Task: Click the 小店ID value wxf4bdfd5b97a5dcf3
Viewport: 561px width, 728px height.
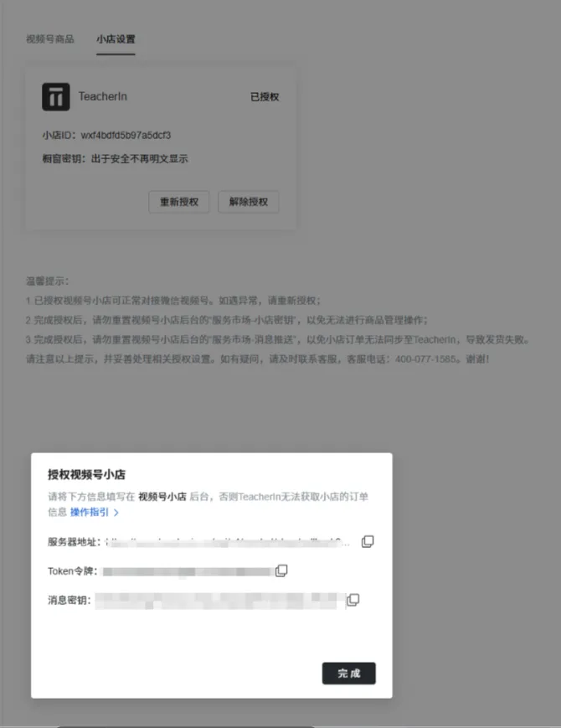Action: pos(126,135)
